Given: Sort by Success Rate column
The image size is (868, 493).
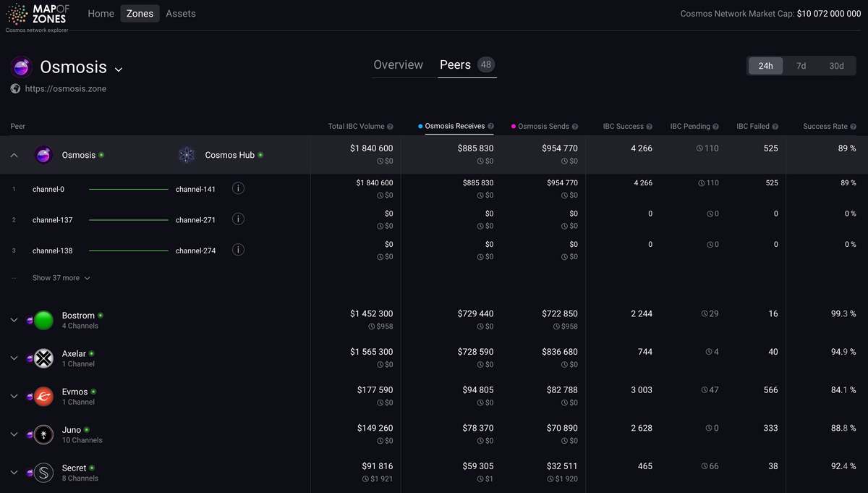Looking at the screenshot, I should click(825, 127).
